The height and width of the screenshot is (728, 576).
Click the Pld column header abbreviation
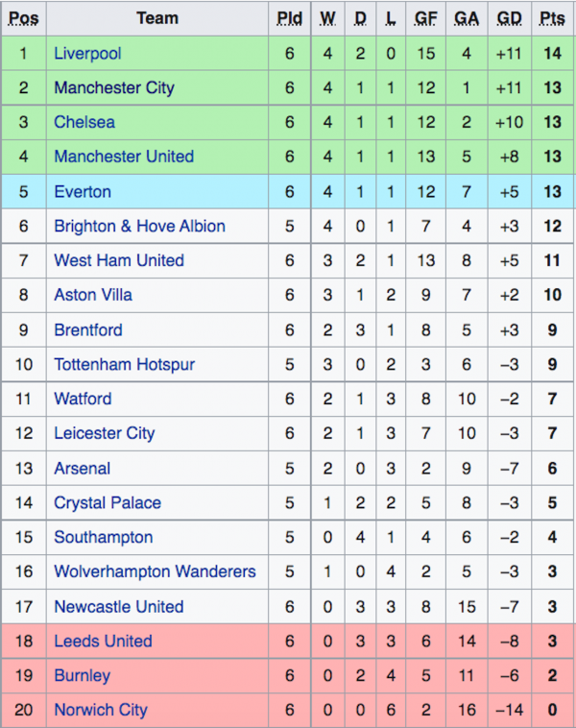[x=289, y=18]
